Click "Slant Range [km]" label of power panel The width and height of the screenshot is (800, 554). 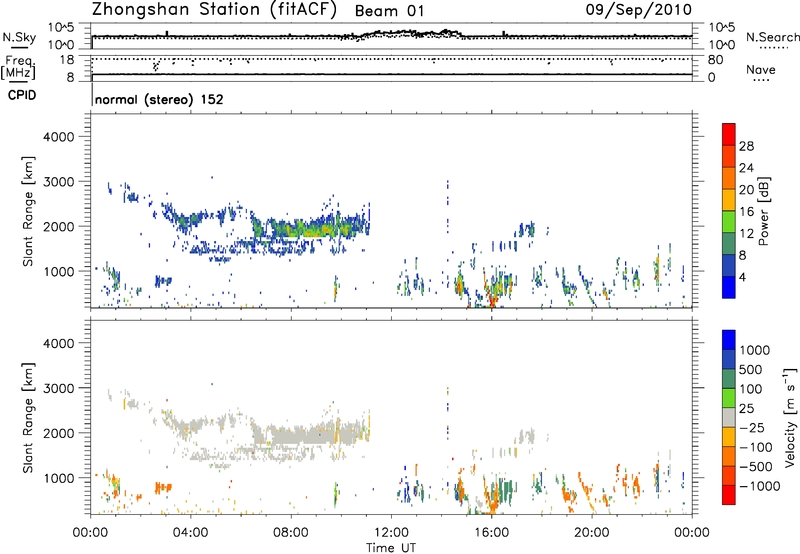28,211
